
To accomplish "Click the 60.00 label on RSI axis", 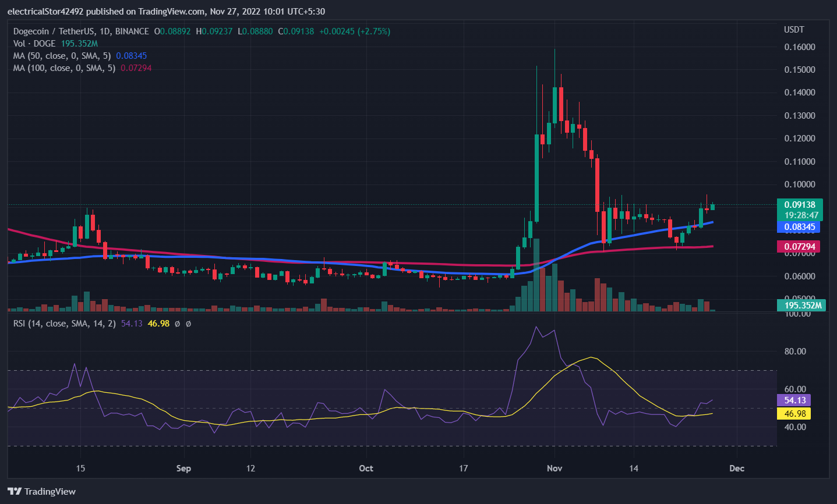I will pos(795,389).
